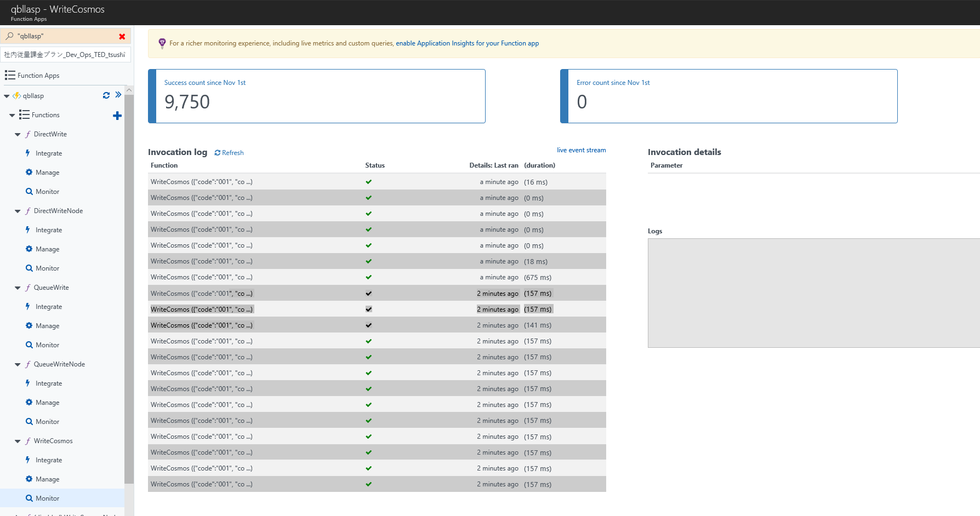Viewport: 980px width, 516px height.
Task: Focus the "qbllasp" search input field
Action: coord(66,36)
